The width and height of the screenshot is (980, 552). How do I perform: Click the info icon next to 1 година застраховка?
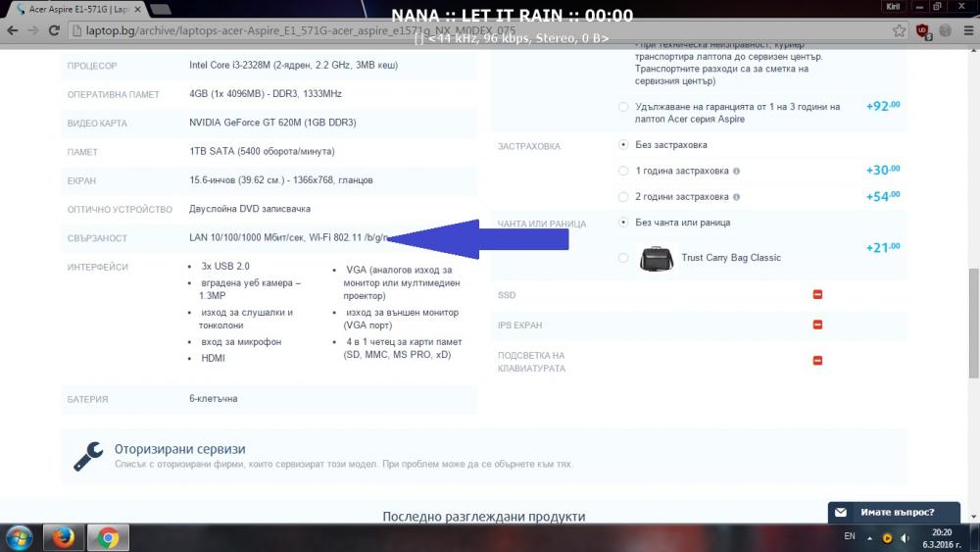pos(736,171)
